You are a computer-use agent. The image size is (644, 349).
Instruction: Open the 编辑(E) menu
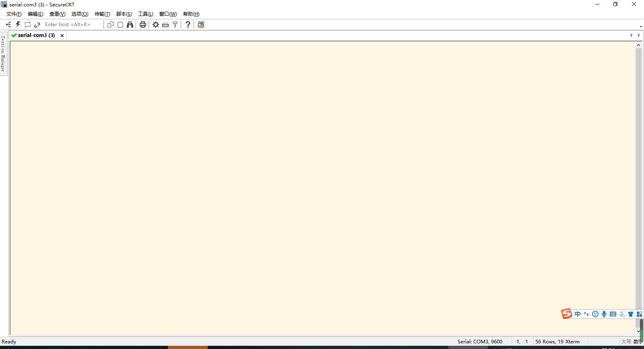pos(35,14)
